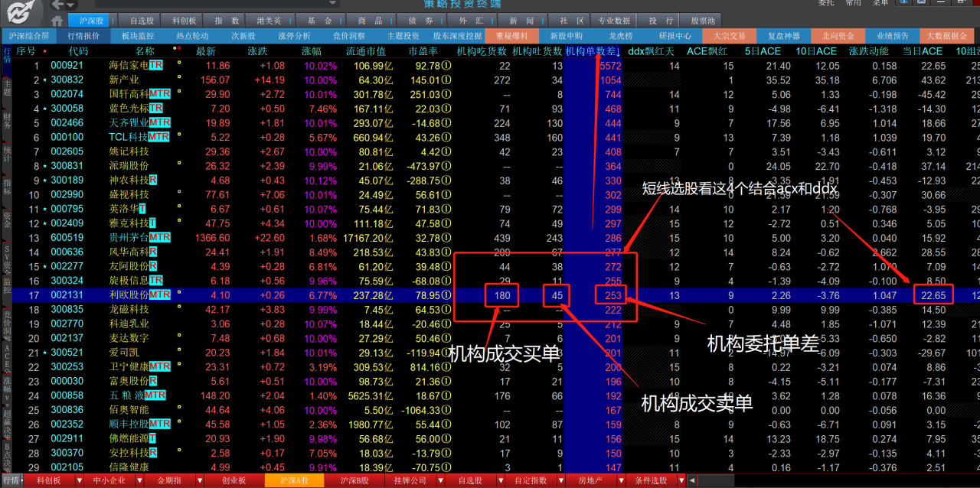The width and height of the screenshot is (980, 488).
Task: Open the dotted menu beside 外汇 tab
Action: (492, 21)
